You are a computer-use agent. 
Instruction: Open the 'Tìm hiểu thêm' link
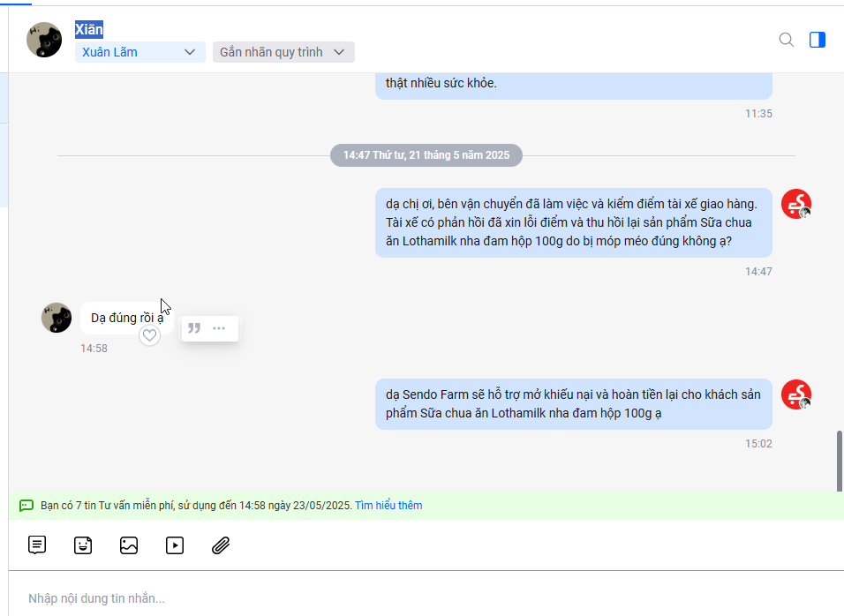pyautogui.click(x=388, y=506)
